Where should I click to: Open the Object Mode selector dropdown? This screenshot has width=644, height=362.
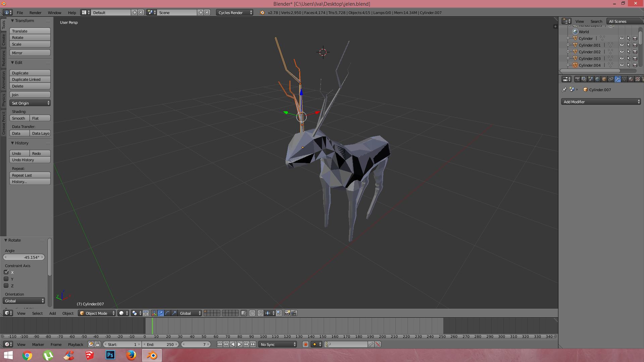97,313
